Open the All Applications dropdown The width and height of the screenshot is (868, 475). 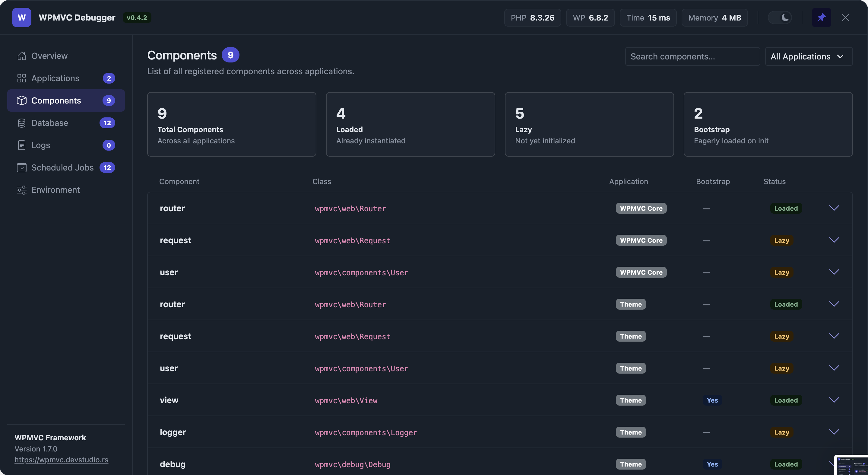[809, 56]
